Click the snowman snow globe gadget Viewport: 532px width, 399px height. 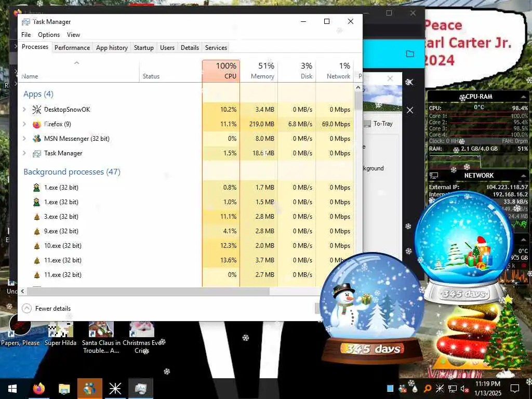(372, 309)
